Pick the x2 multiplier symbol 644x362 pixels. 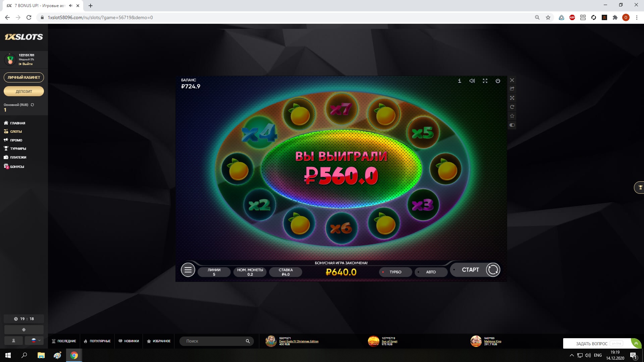259,205
